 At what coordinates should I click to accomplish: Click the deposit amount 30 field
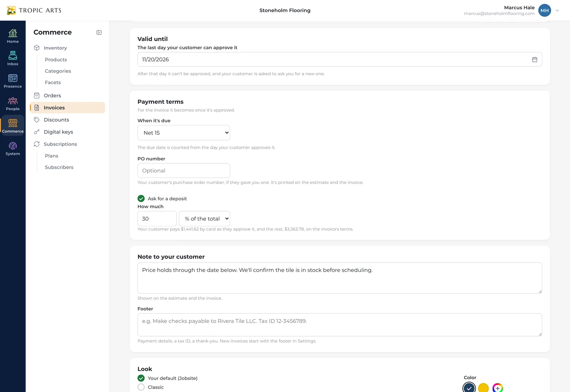pos(157,219)
